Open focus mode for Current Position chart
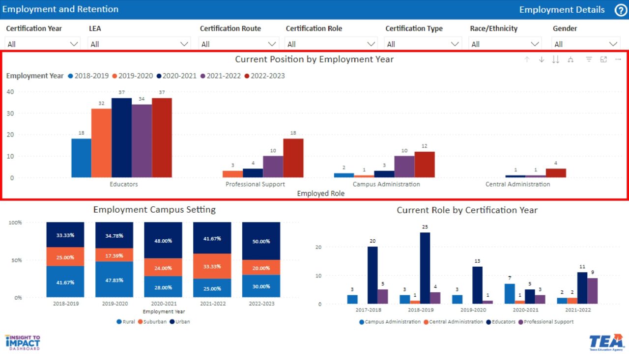The width and height of the screenshot is (629, 364). (x=603, y=59)
